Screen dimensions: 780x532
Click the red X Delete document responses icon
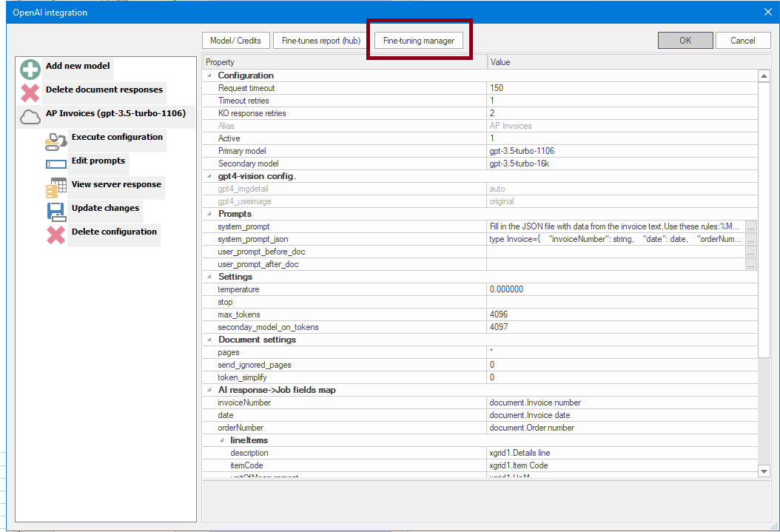(30, 94)
